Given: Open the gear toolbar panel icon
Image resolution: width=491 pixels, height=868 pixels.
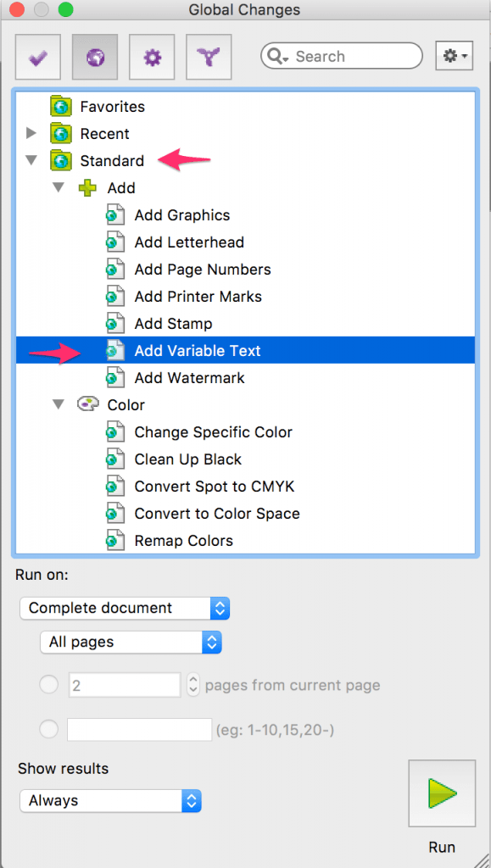Looking at the screenshot, I should pos(151,56).
